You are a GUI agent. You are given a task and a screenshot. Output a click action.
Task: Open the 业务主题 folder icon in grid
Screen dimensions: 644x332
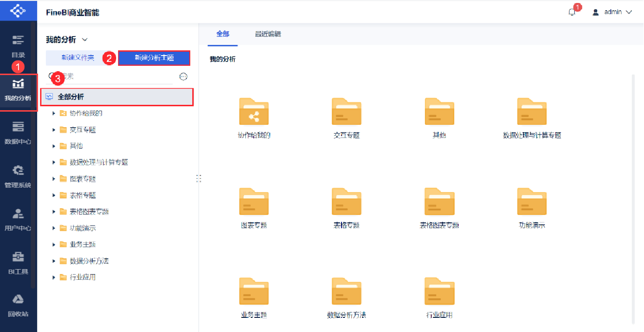254,292
